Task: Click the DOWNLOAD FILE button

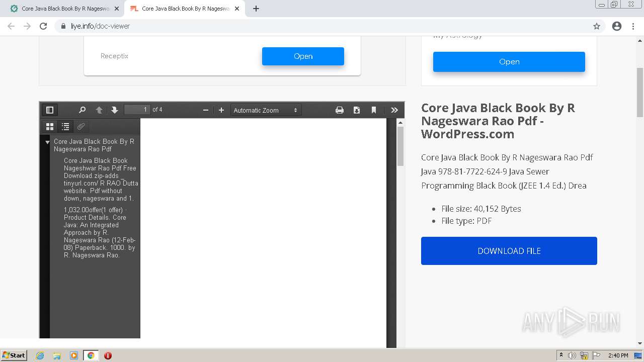Action: (x=509, y=251)
